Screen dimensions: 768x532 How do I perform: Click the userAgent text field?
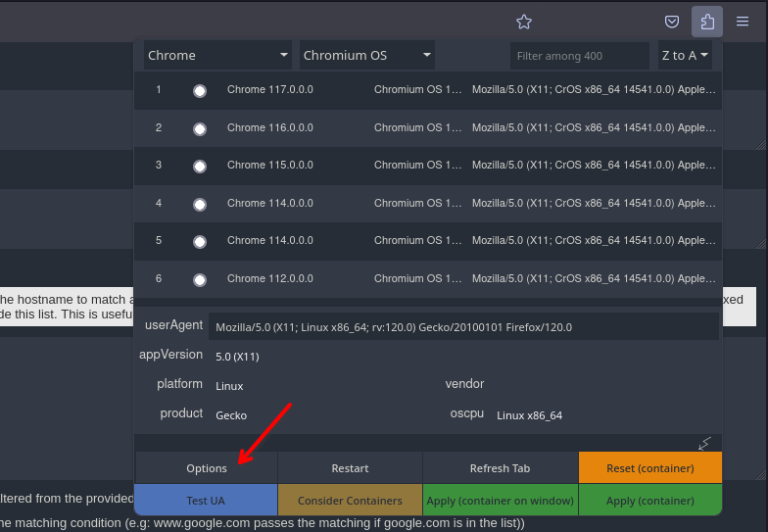tap(463, 327)
